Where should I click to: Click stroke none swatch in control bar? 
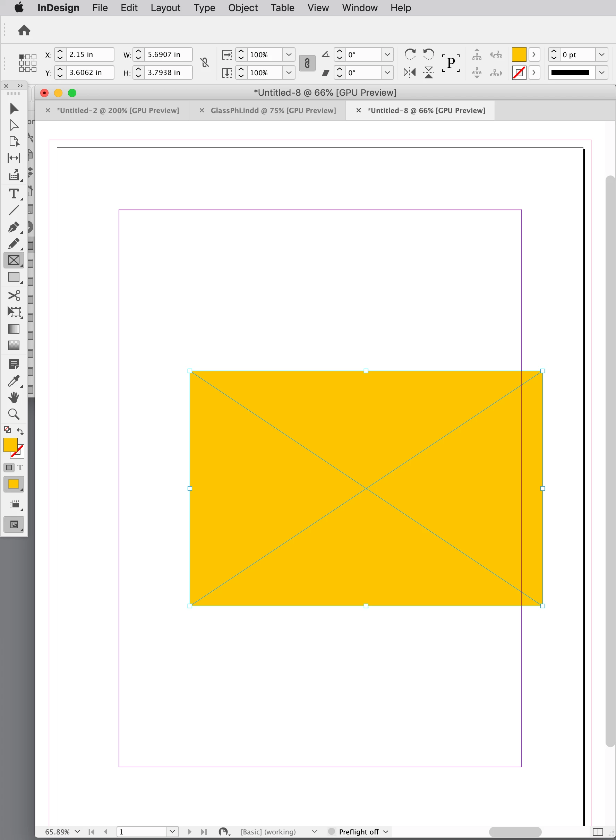tap(519, 72)
